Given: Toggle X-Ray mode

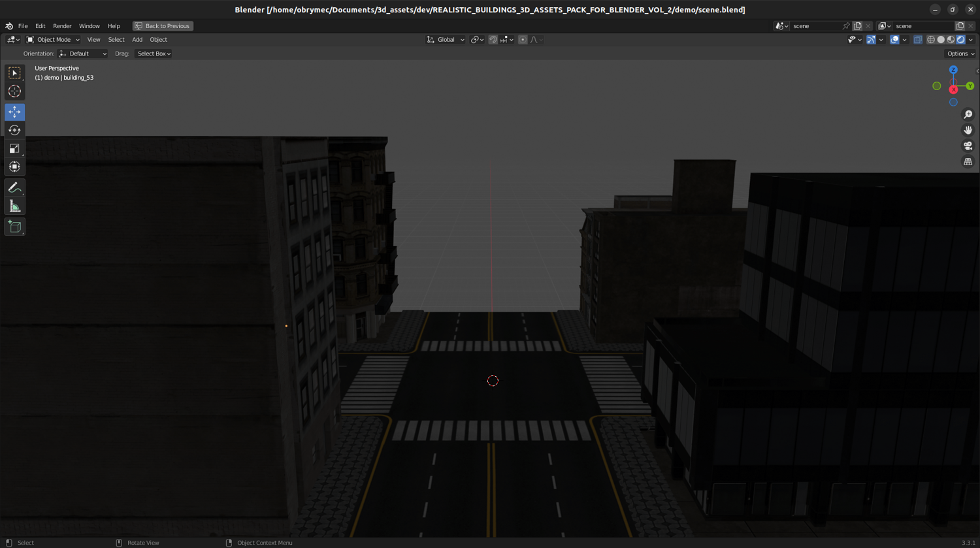Looking at the screenshot, I should coord(918,40).
